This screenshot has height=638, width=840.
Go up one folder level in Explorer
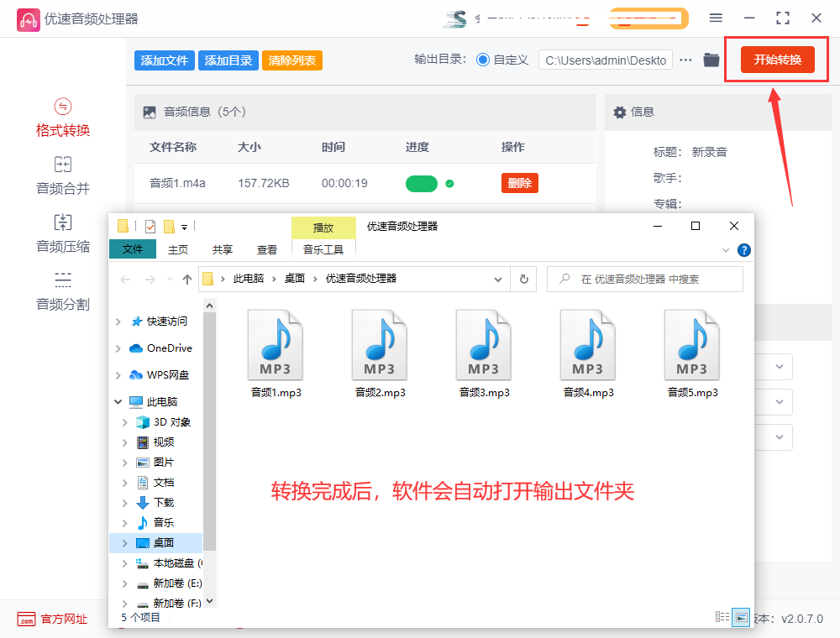pos(187,280)
